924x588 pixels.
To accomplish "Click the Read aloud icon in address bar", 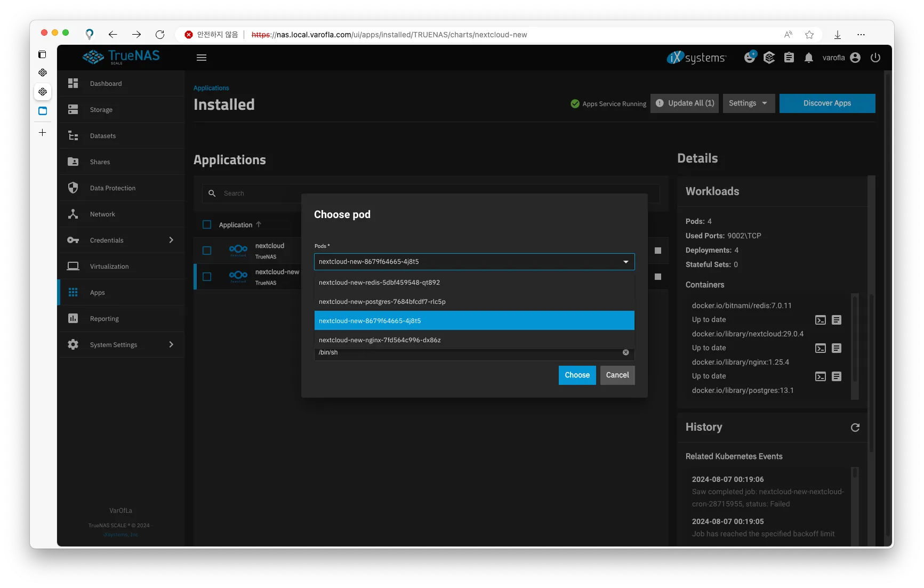I will click(x=788, y=35).
